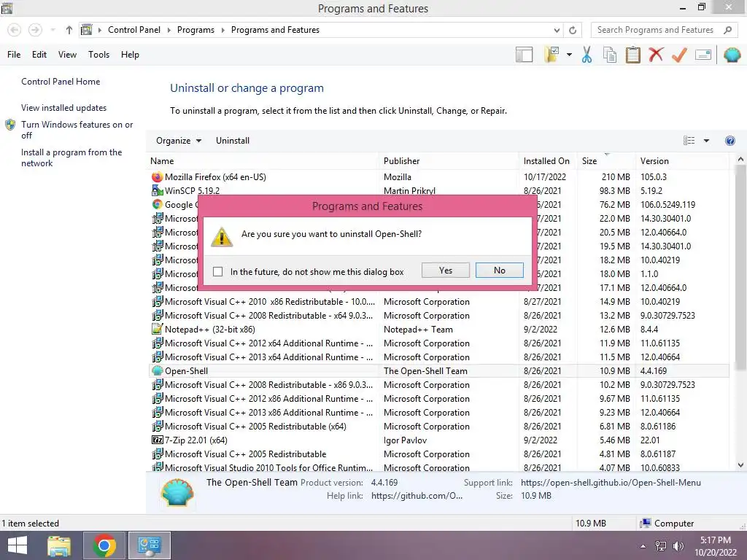
Task: Refresh the Programs and Features list
Action: click(x=573, y=30)
